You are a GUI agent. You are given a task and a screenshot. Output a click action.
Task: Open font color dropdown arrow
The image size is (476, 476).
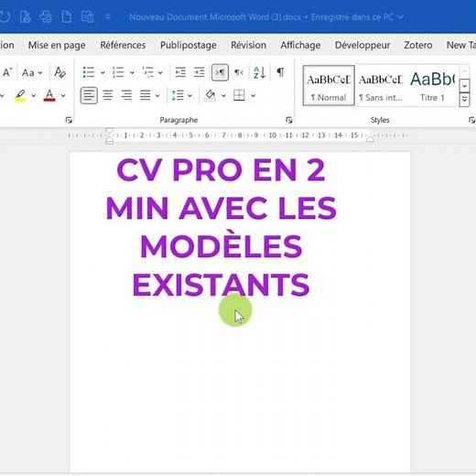pyautogui.click(x=63, y=96)
